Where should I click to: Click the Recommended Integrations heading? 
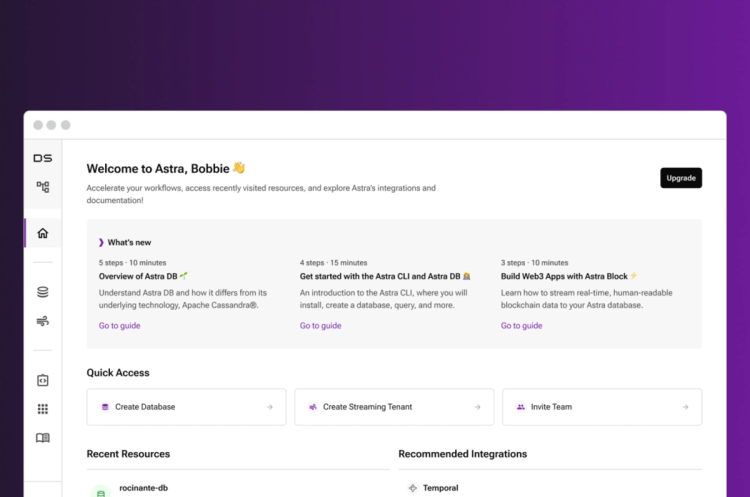(463, 454)
